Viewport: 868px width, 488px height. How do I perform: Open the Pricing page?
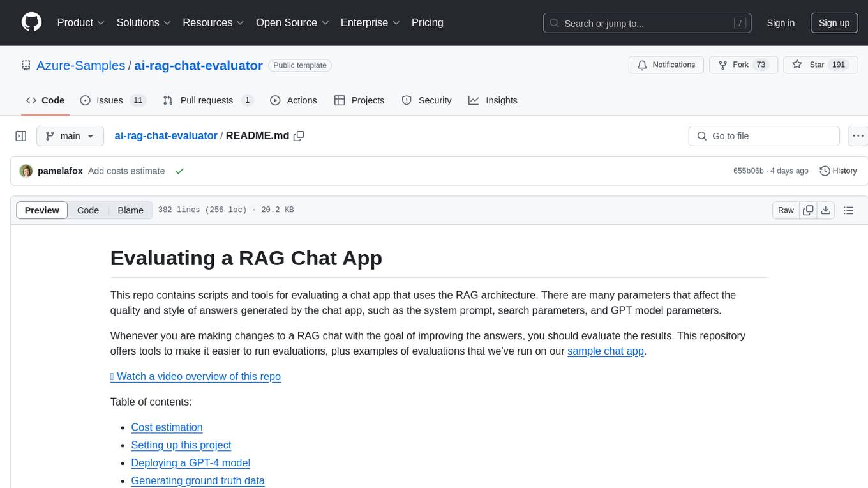point(428,22)
